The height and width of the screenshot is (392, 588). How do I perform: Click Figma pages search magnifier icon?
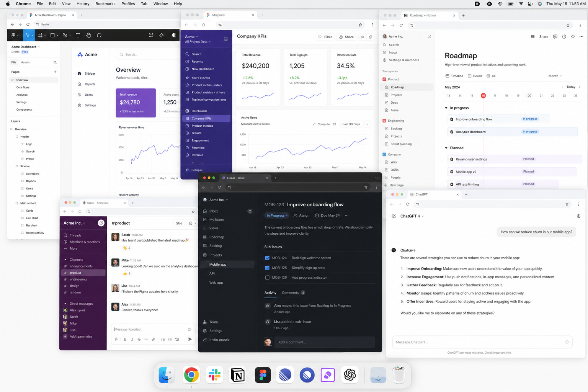(55, 62)
